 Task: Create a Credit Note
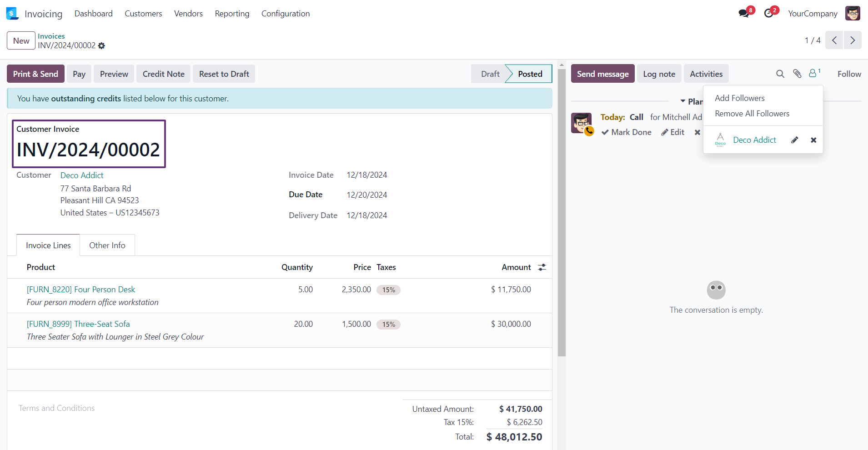(x=163, y=74)
